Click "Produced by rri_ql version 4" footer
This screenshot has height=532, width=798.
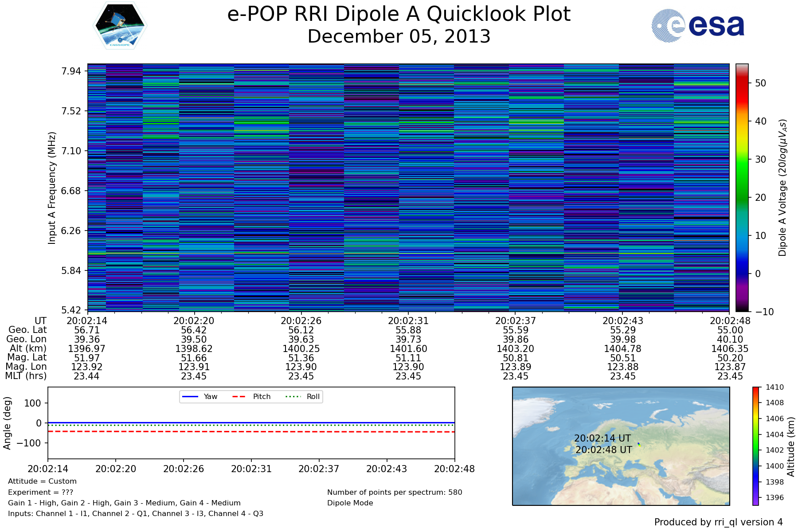tap(718, 522)
